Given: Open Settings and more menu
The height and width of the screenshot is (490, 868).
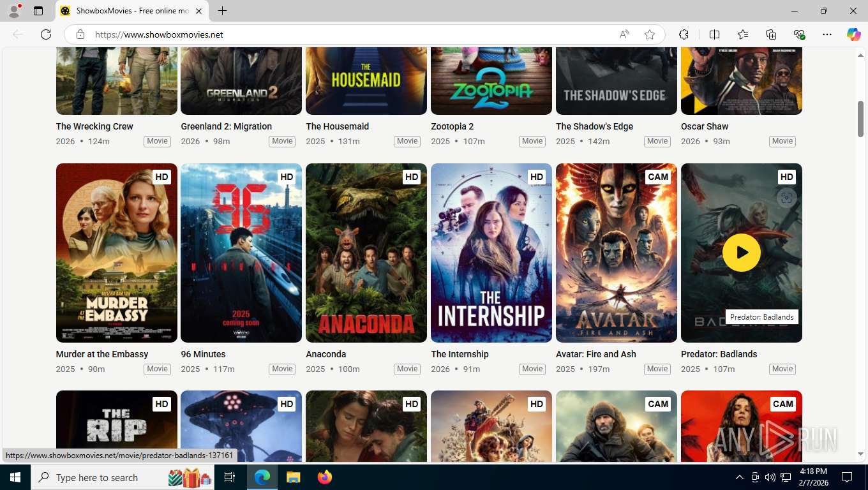Looking at the screenshot, I should 827,34.
